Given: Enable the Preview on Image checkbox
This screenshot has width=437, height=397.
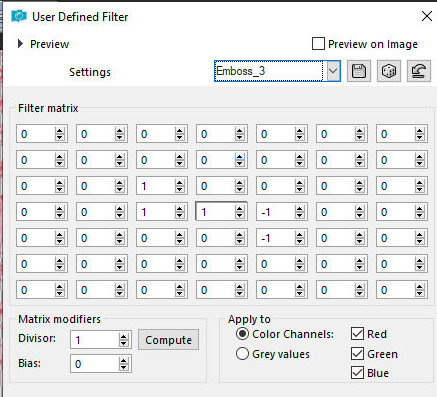Looking at the screenshot, I should coord(318,44).
